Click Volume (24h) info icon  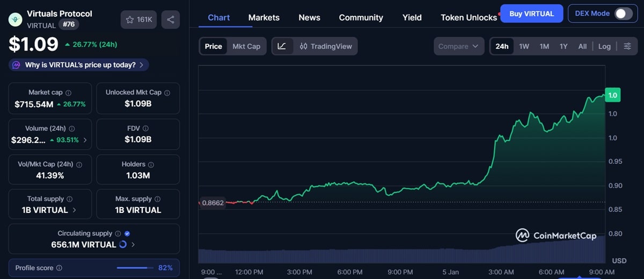point(72,128)
